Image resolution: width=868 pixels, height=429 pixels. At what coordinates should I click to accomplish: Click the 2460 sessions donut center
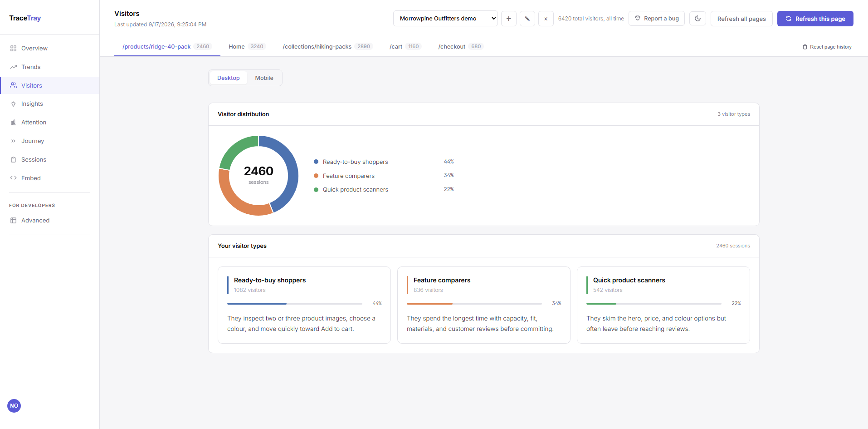tap(258, 175)
